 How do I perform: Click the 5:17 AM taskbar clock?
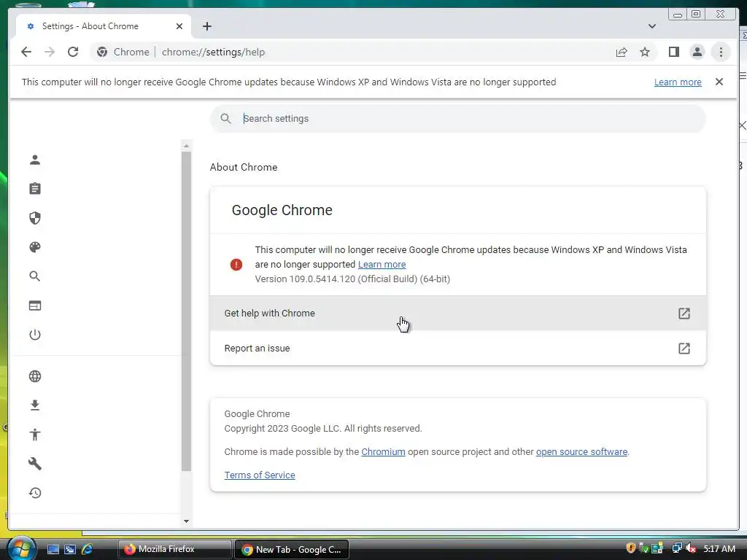(719, 548)
